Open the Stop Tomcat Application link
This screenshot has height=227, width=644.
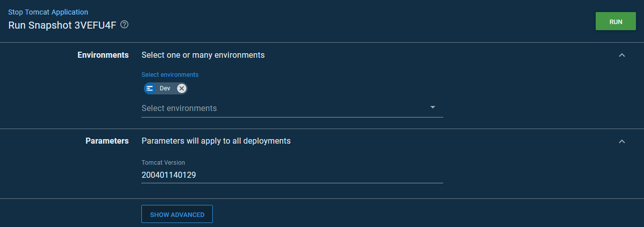(x=48, y=12)
